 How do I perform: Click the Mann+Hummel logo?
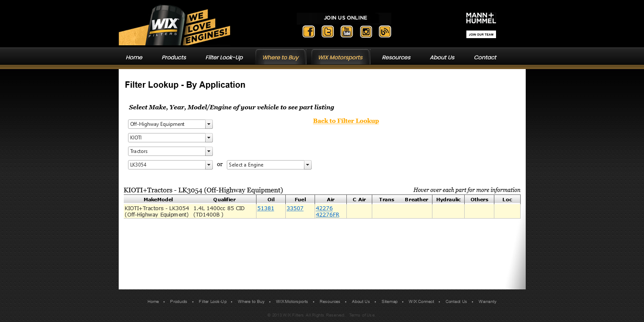tap(481, 18)
